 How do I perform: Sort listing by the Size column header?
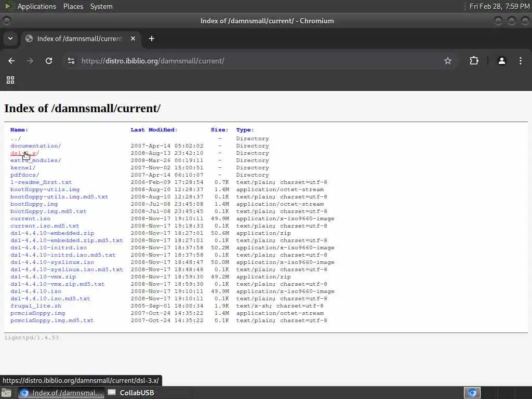pyautogui.click(x=220, y=129)
